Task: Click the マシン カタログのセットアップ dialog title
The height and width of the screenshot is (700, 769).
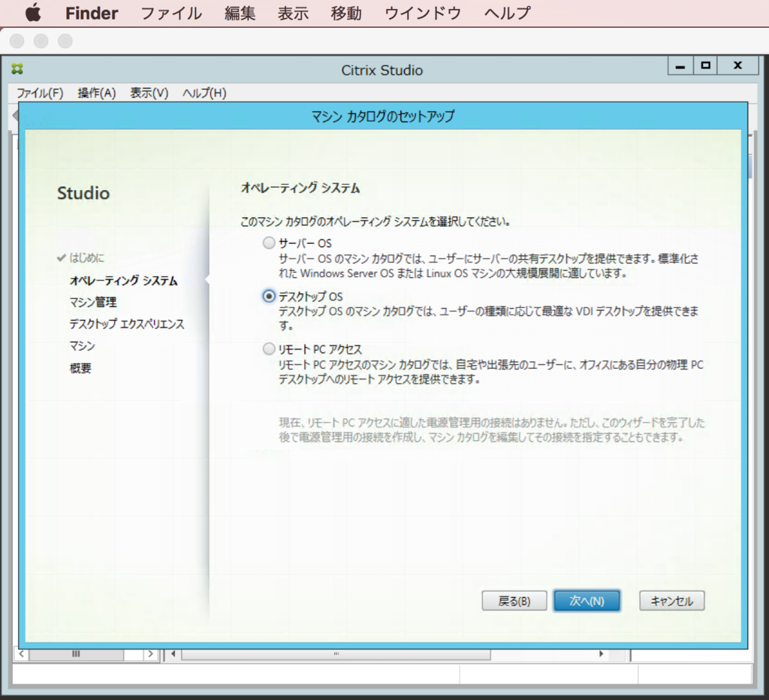Action: pyautogui.click(x=383, y=116)
